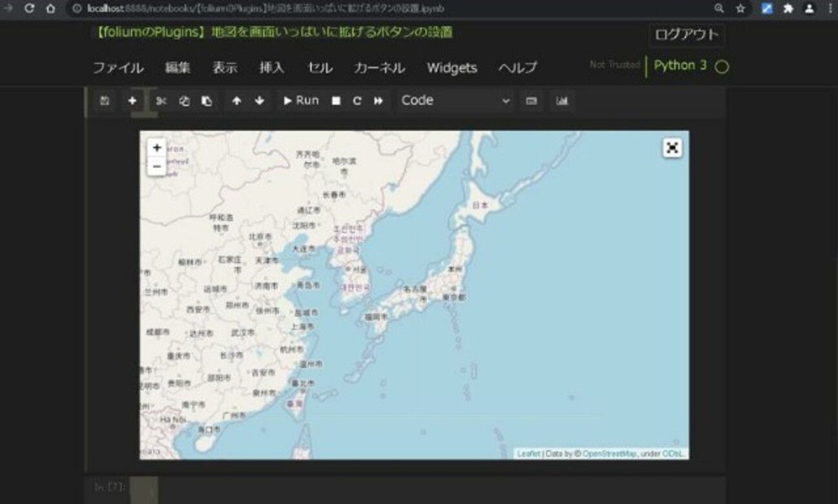Cut selected cell with scissors icon

pyautogui.click(x=161, y=101)
